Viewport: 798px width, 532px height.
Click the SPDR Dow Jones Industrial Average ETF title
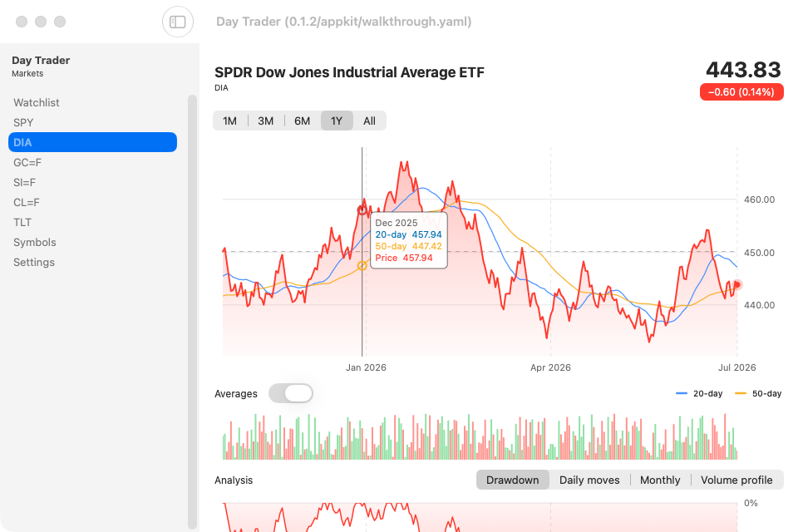(349, 73)
